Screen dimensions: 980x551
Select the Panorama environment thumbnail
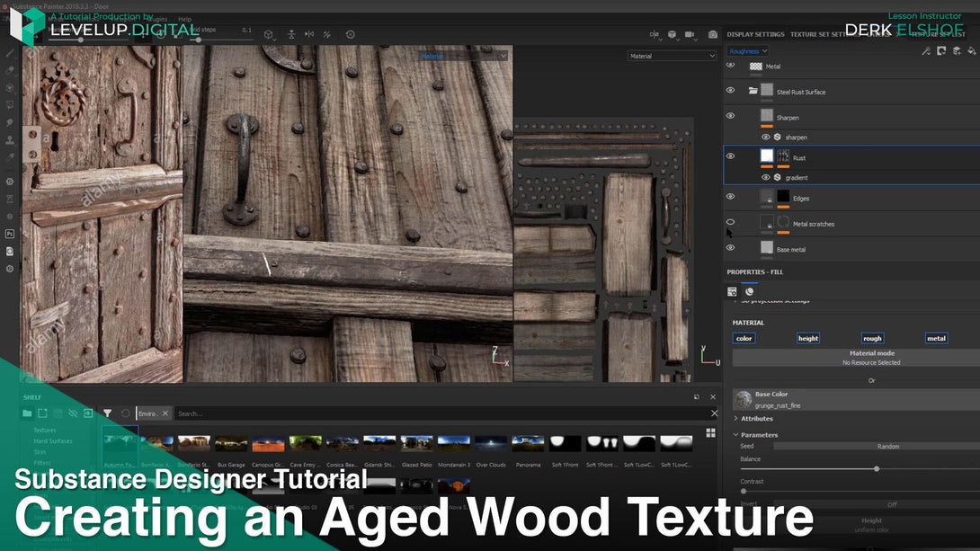[x=528, y=443]
